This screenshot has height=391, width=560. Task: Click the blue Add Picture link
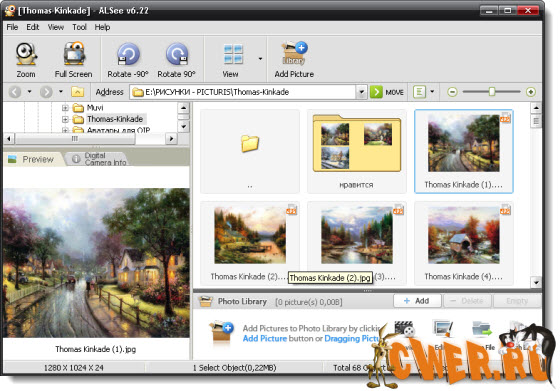coord(265,339)
